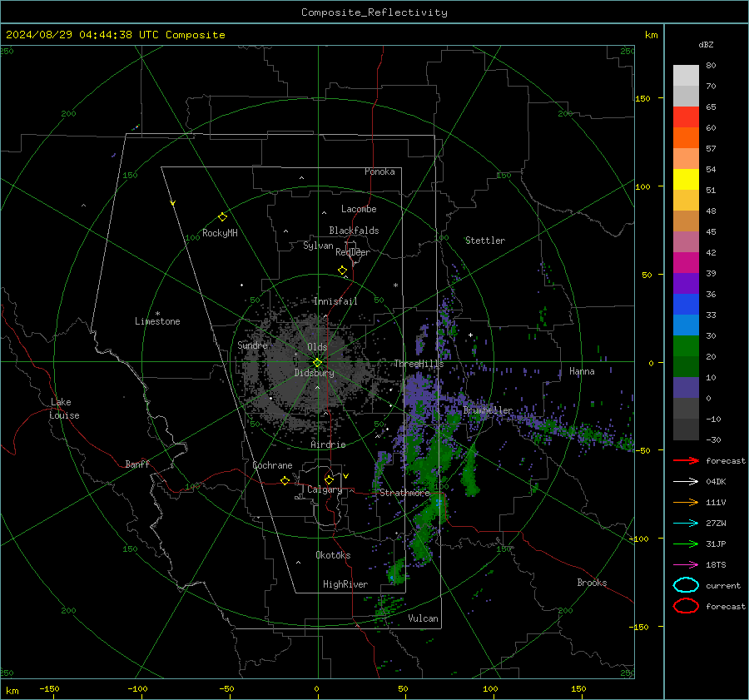Click the Calgary city label
The height and width of the screenshot is (700, 749).
[325, 489]
